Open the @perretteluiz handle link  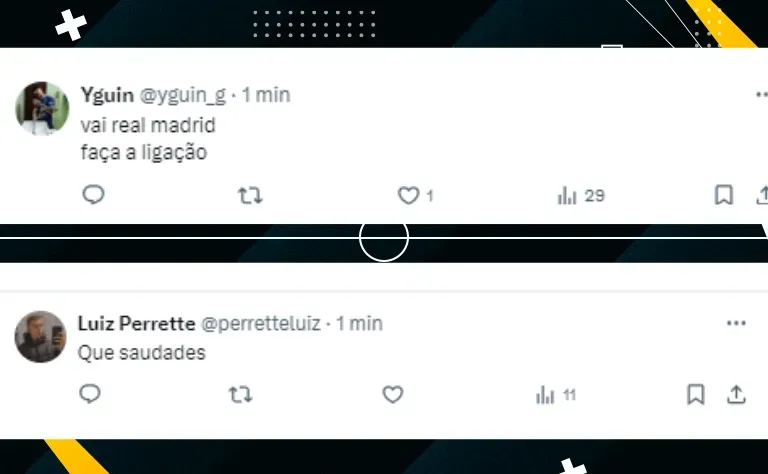tap(261, 324)
